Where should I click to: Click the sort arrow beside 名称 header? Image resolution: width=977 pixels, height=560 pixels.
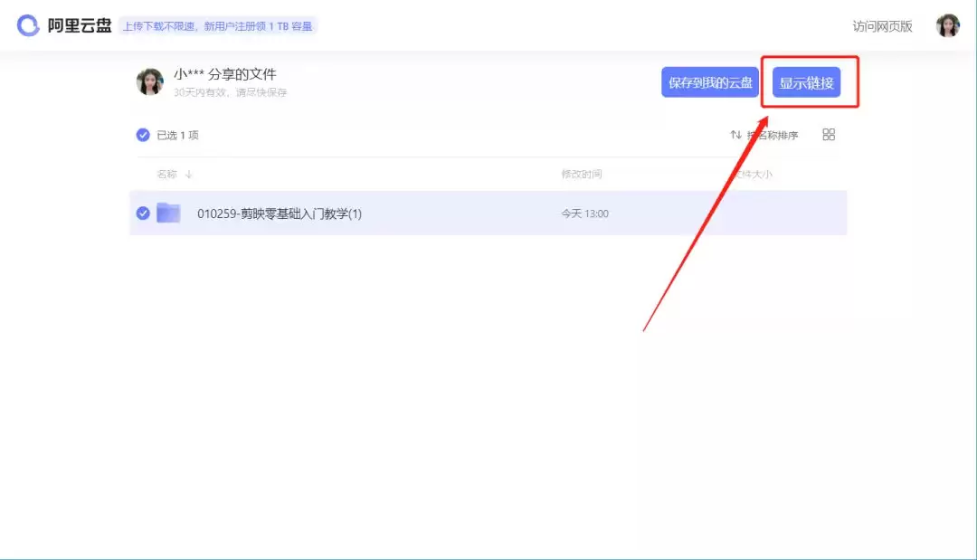point(188,175)
